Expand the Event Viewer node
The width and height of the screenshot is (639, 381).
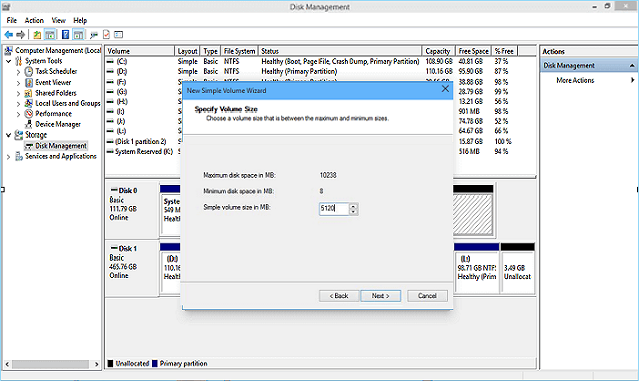[18, 83]
